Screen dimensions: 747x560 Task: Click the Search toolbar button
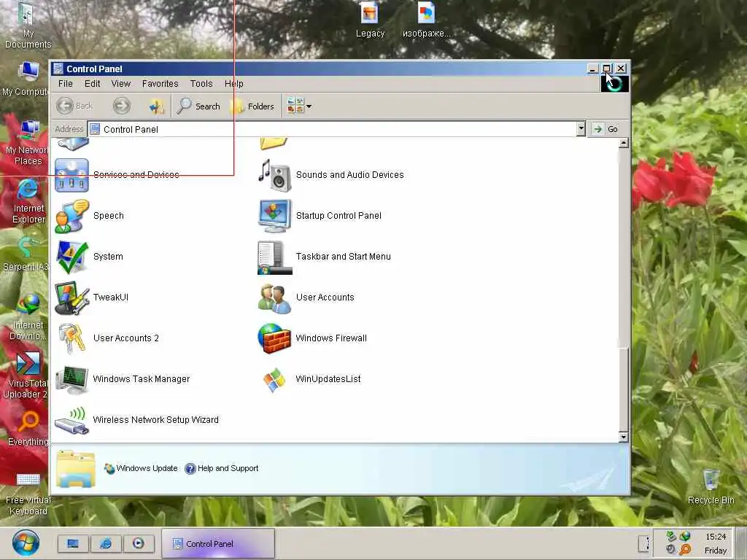[198, 106]
